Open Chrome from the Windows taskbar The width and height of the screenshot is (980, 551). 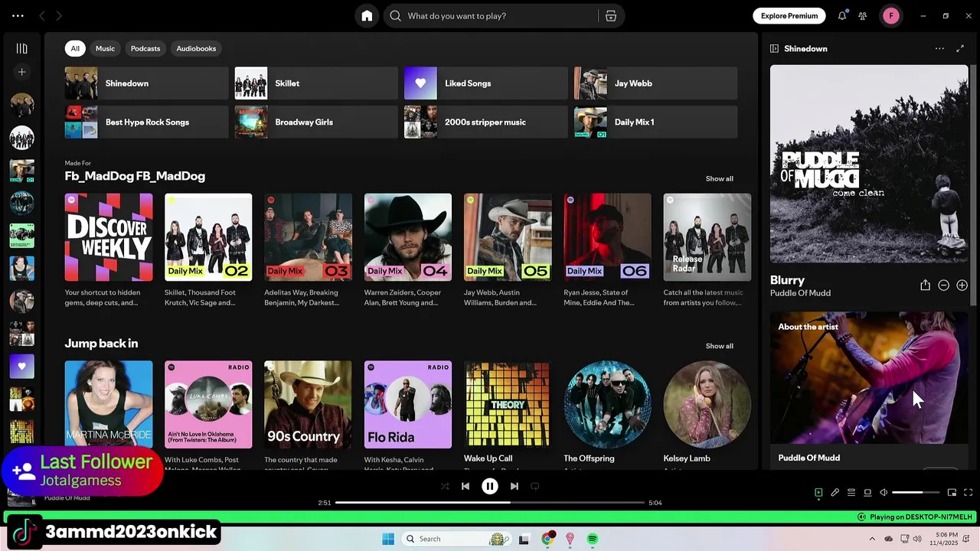pyautogui.click(x=547, y=539)
